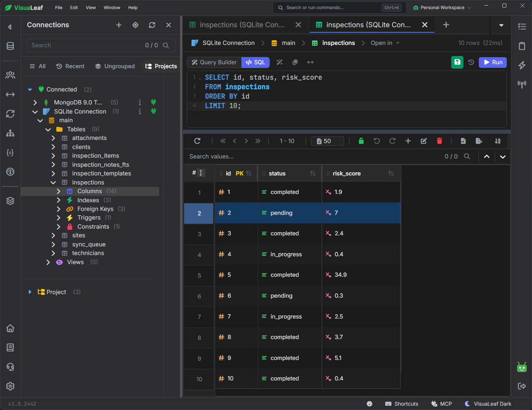Expand the MongoDB 9.0 connection node
Screen dimensions: 532x410
[x=35, y=102]
